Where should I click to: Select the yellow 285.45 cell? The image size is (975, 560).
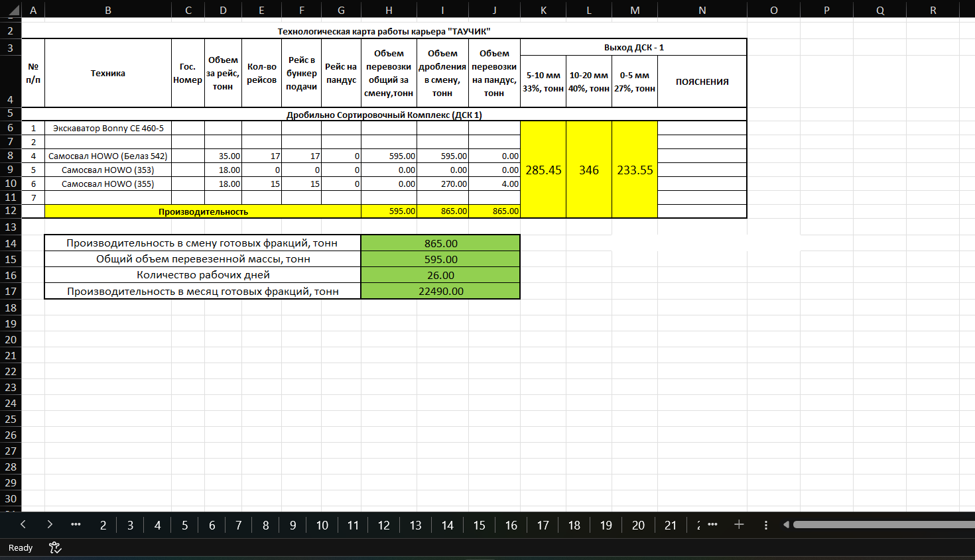coord(543,170)
